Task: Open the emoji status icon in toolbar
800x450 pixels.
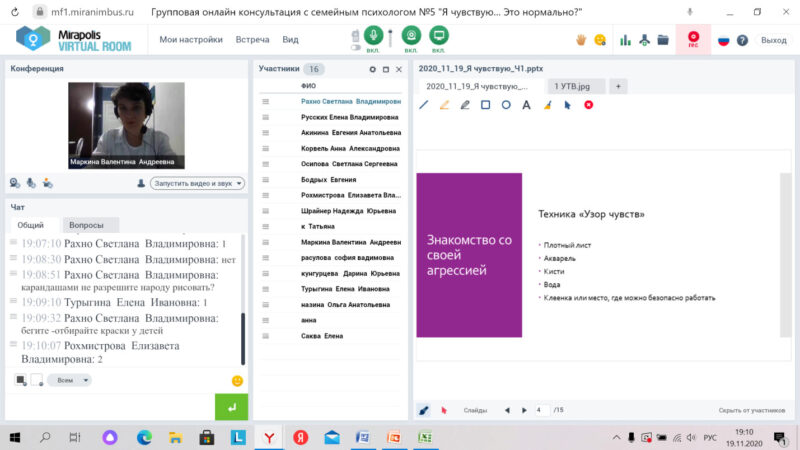Action: tap(600, 39)
